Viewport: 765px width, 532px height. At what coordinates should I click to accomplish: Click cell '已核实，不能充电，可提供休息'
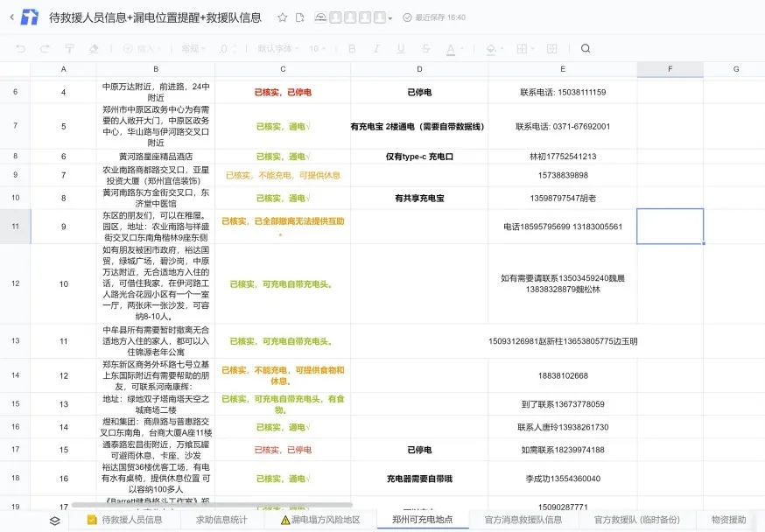(x=283, y=175)
